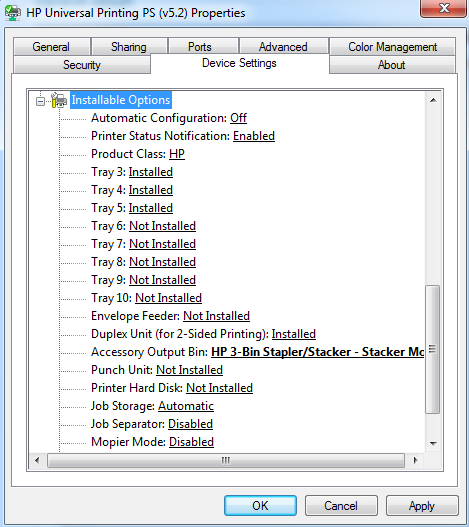Click the horizontal scrollbar thumb
The height and width of the screenshot is (527, 469).
(226, 460)
